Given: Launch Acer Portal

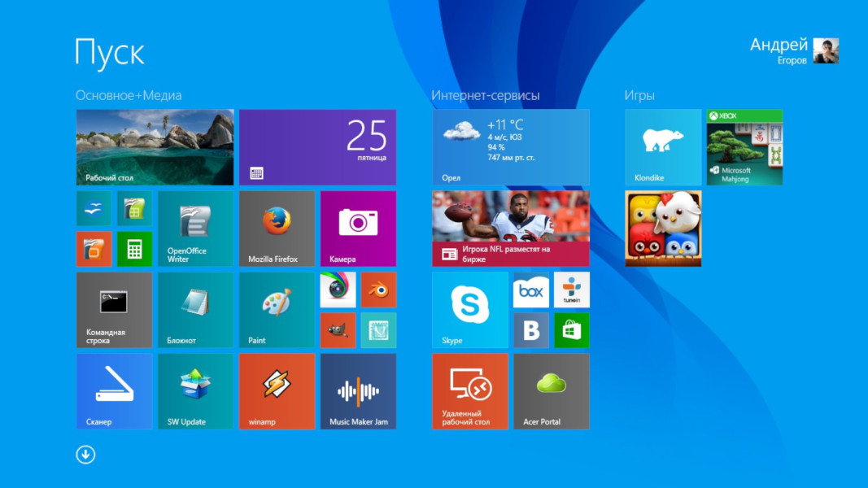Looking at the screenshot, I should [x=552, y=391].
